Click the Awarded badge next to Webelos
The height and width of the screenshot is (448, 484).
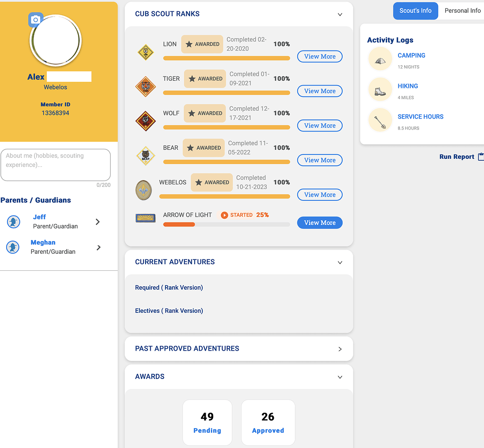click(x=212, y=182)
